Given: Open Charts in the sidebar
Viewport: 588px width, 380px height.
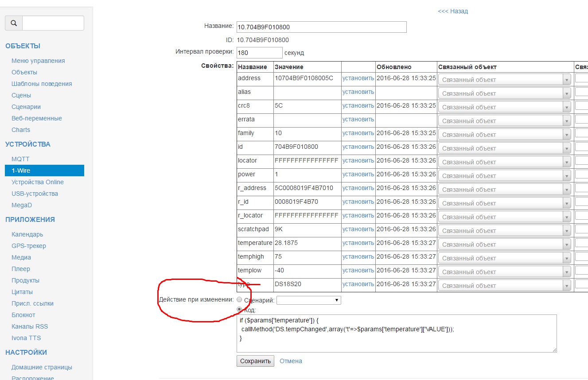Looking at the screenshot, I should tap(21, 130).
